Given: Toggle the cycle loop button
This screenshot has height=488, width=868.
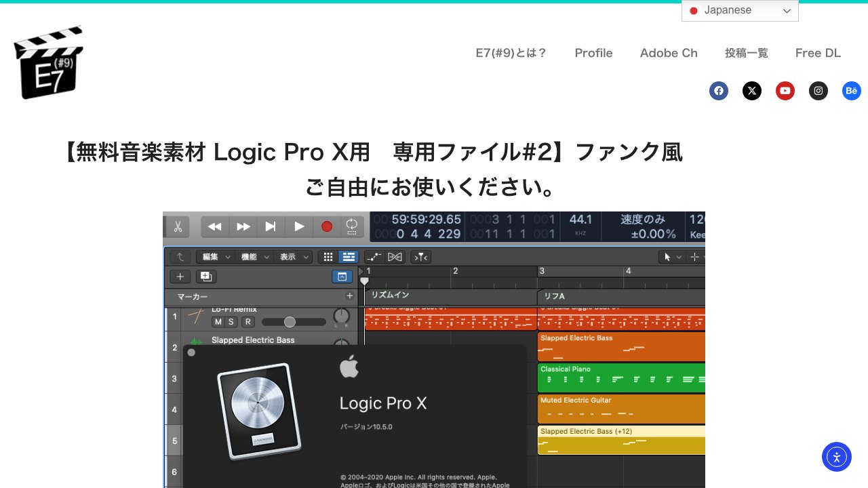Looking at the screenshot, I should tap(352, 226).
